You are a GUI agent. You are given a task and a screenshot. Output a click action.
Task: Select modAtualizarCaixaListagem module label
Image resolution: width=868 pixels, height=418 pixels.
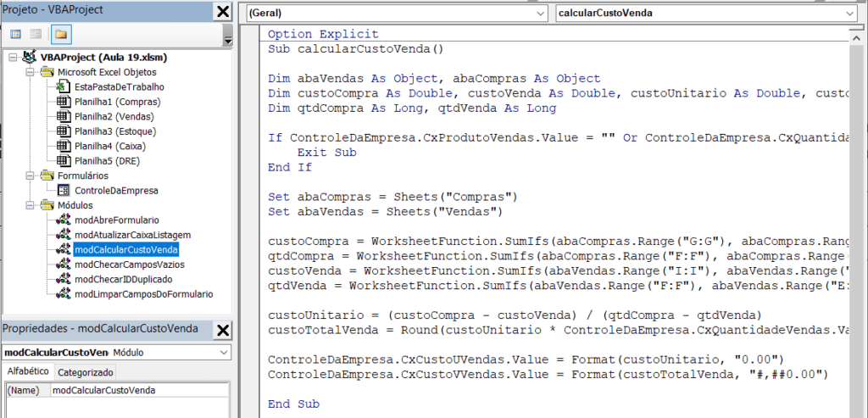point(132,235)
